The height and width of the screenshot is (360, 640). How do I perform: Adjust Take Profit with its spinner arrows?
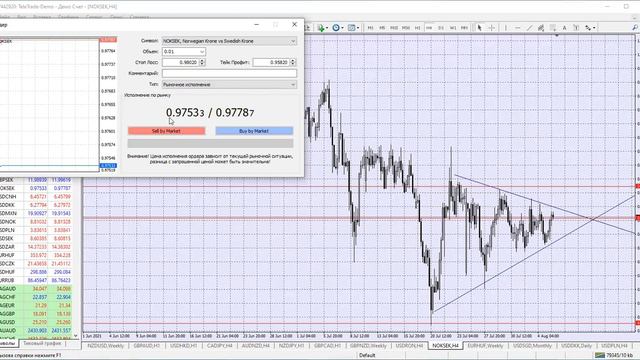pyautogui.click(x=293, y=62)
